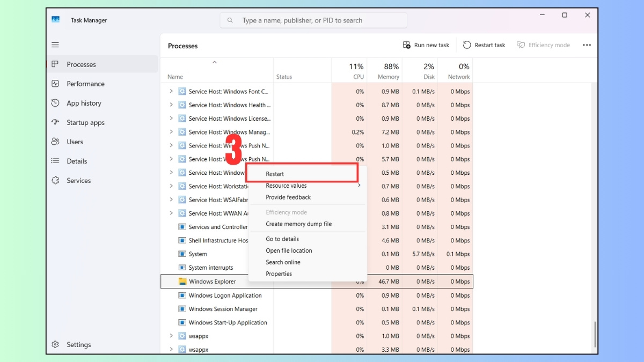Viewport: 644px width, 362px height.
Task: Select Restart from the context menu
Action: click(x=275, y=173)
